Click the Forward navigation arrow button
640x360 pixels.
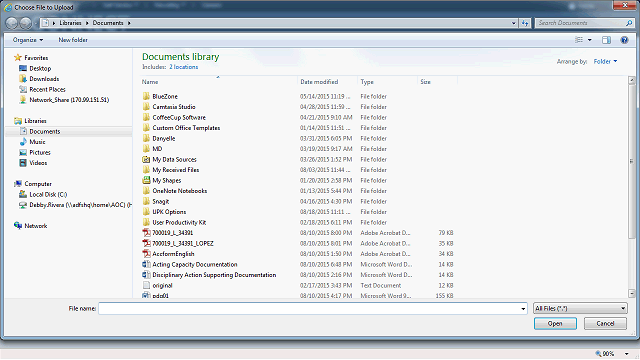coord(26,23)
